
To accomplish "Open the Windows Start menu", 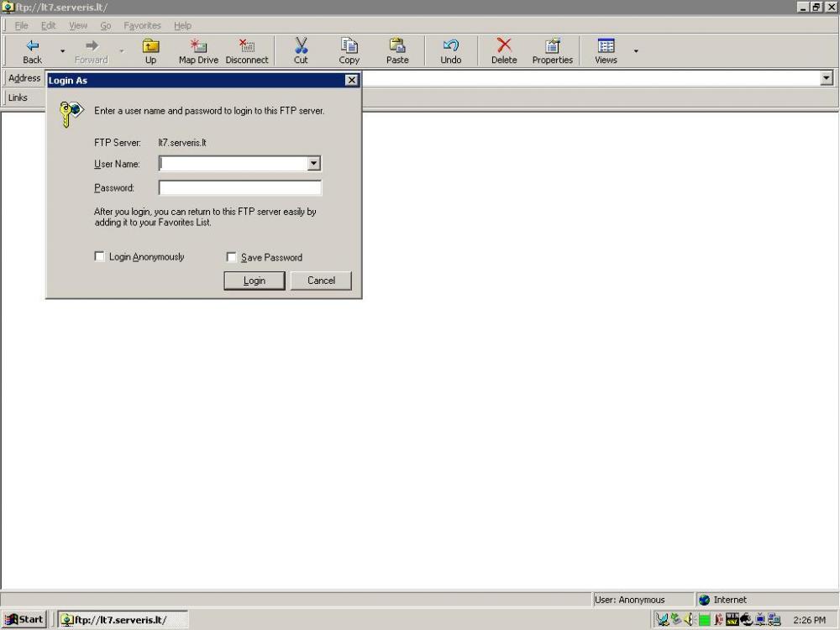I will 24,620.
